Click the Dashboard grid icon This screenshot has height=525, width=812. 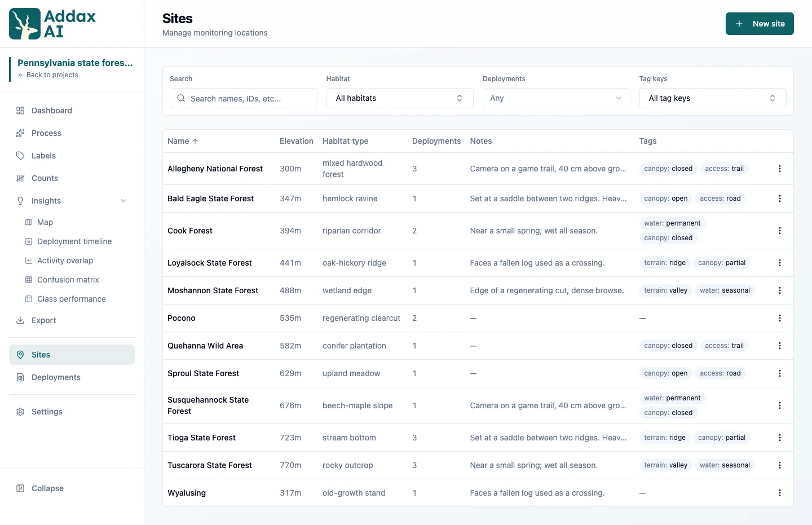click(20, 111)
